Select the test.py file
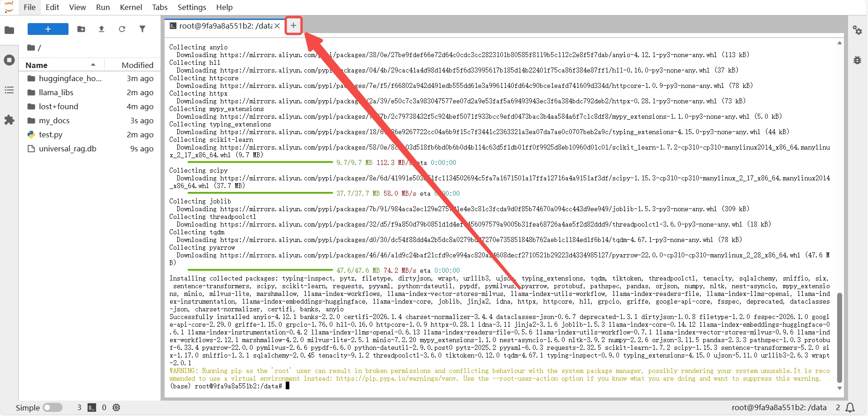Image resolution: width=868 pixels, height=416 pixels. click(90, 135)
